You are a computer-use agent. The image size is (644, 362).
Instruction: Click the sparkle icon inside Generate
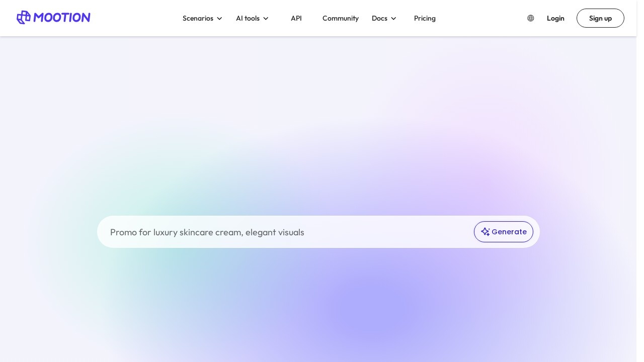[485, 232]
